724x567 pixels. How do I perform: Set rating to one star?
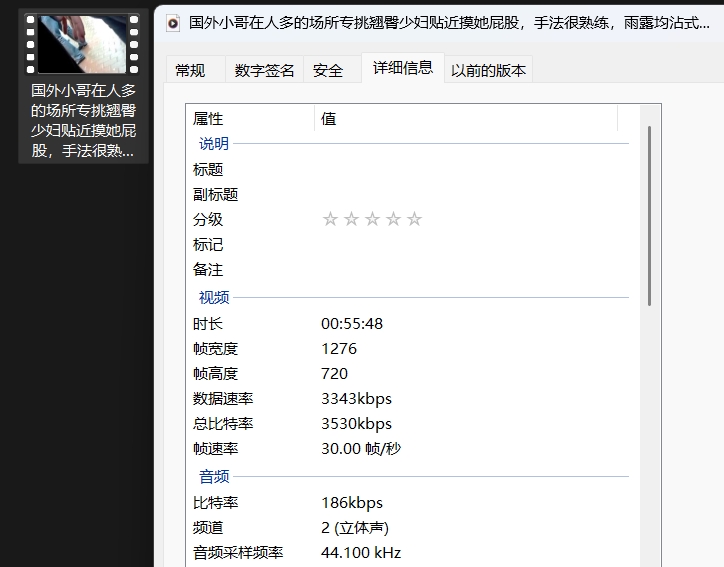[x=330, y=219]
